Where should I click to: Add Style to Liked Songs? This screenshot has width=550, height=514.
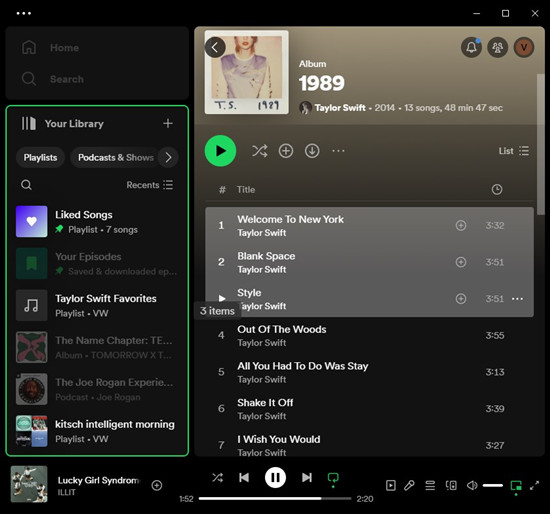[461, 299]
